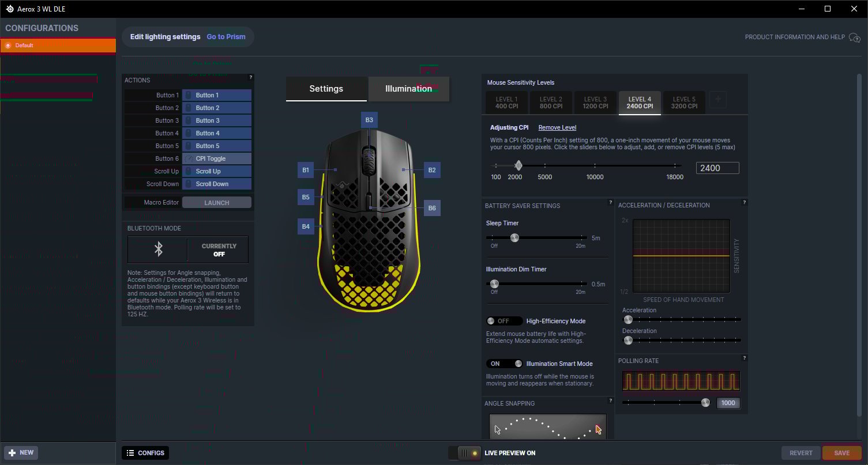Click Remove Level link

point(557,127)
